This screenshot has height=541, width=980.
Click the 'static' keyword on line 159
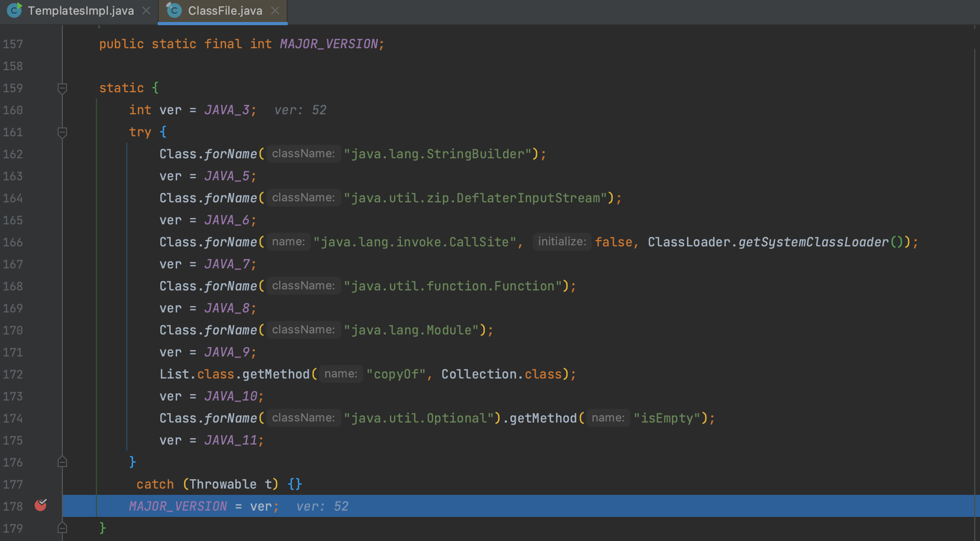click(x=122, y=88)
